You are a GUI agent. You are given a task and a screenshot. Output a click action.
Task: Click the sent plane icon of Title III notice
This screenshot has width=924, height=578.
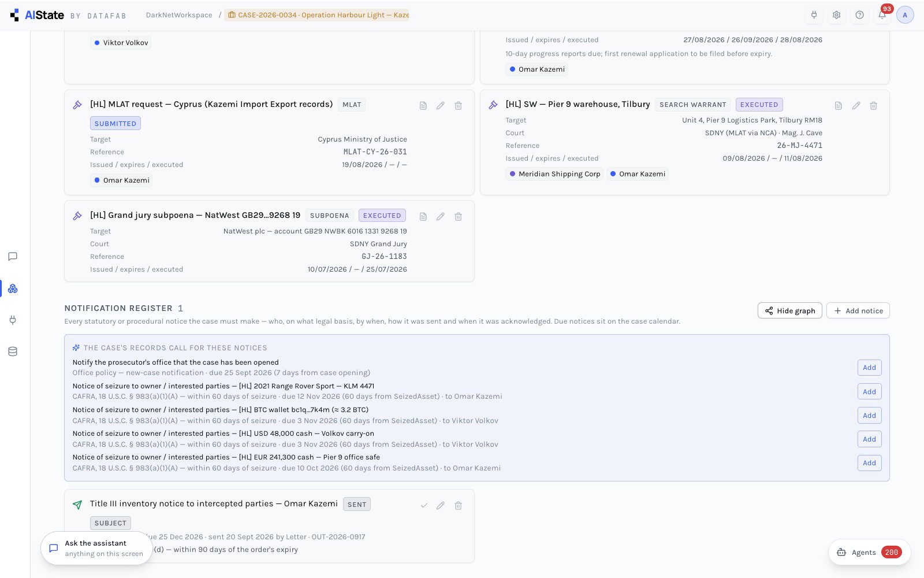point(77,505)
